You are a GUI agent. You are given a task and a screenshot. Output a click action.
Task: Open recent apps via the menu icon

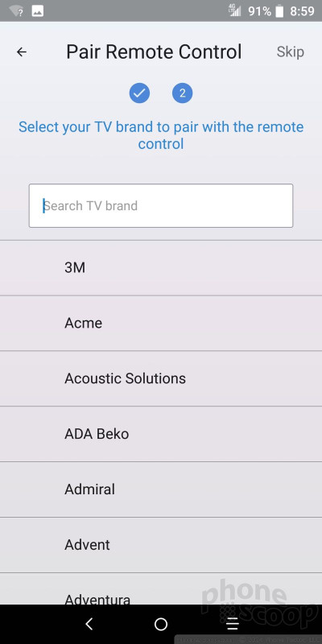(x=233, y=625)
